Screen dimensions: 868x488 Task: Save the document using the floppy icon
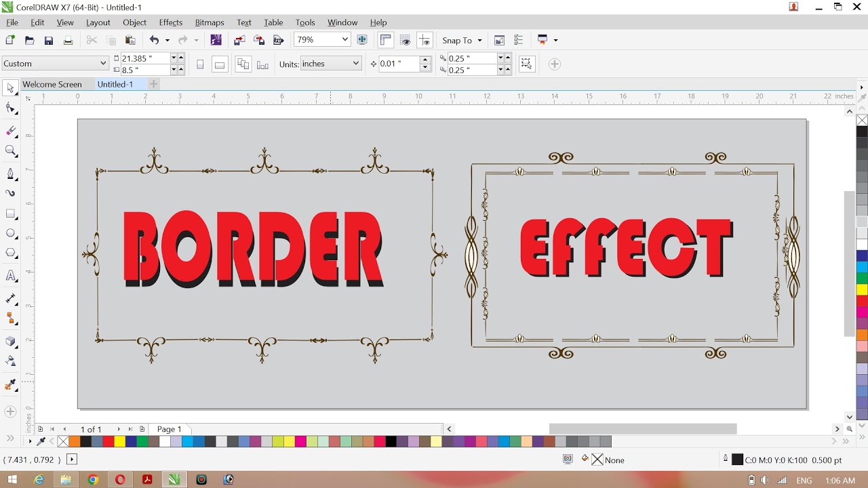pyautogui.click(x=49, y=41)
